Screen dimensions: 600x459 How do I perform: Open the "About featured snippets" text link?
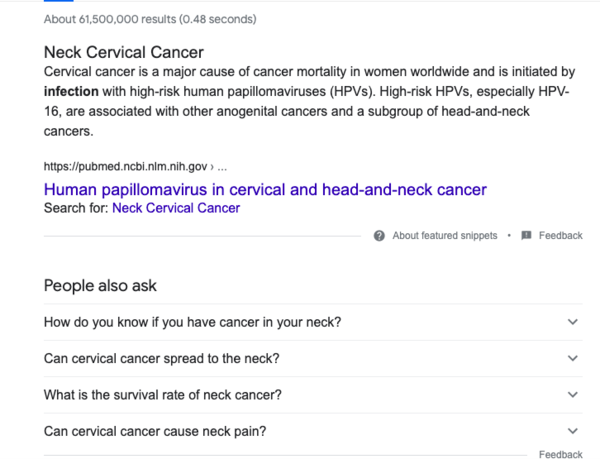(x=446, y=236)
